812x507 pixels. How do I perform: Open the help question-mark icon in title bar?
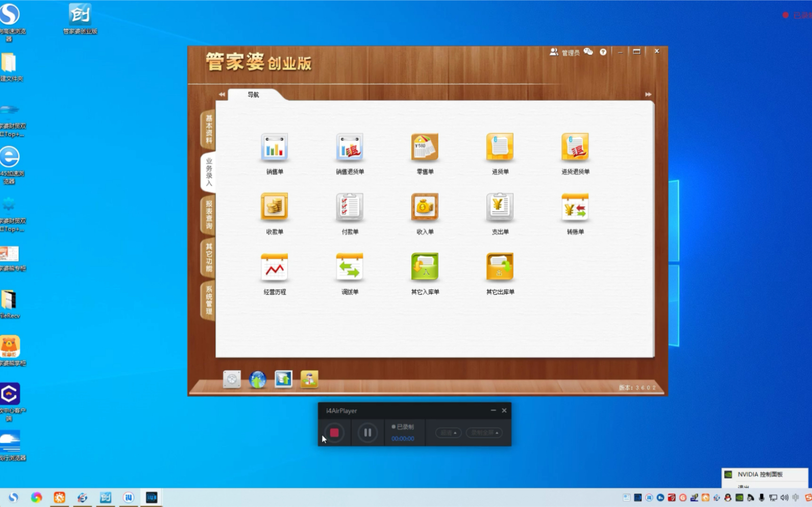coord(603,52)
